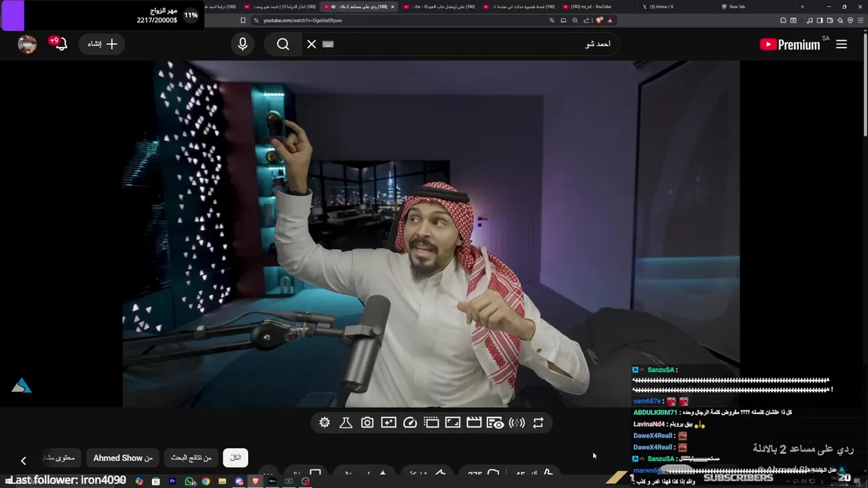Viewport: 868px width, 488px height.
Task: Take a video screenshot with camera icon
Action: [367, 423]
